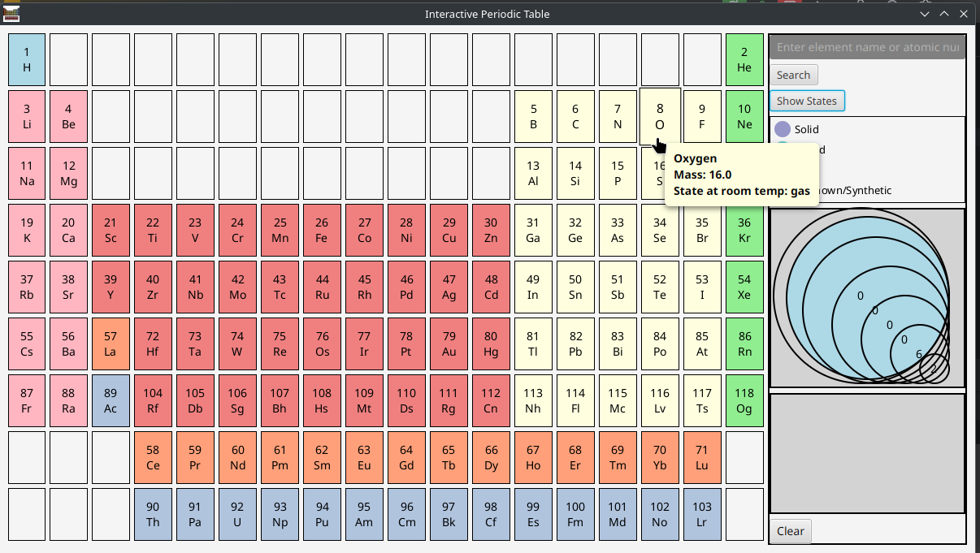Select the Silicon (Si) element tile
The image size is (980, 553).
[575, 173]
